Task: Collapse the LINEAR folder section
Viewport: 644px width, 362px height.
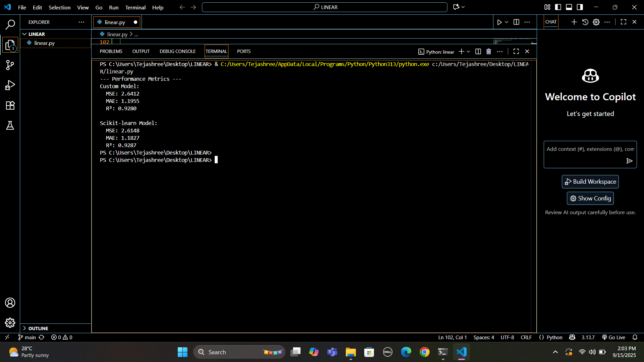Action: (36, 34)
